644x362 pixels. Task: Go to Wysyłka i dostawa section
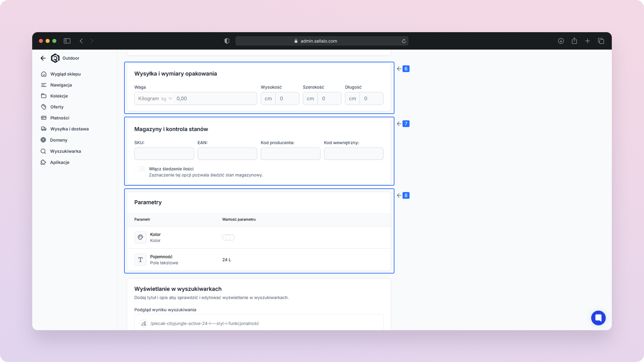coord(69,129)
